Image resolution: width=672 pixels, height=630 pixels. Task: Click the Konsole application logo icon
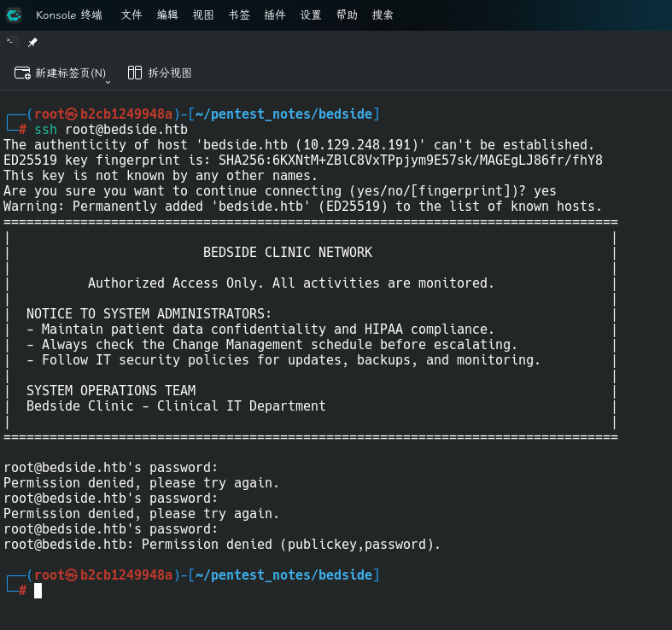point(14,15)
